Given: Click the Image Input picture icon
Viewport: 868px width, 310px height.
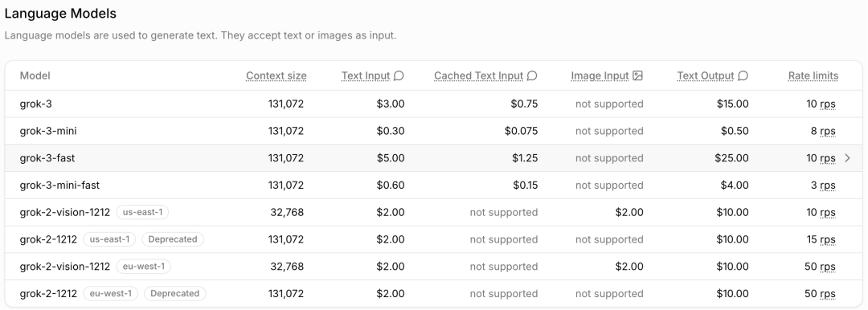Looking at the screenshot, I should pos(637,75).
